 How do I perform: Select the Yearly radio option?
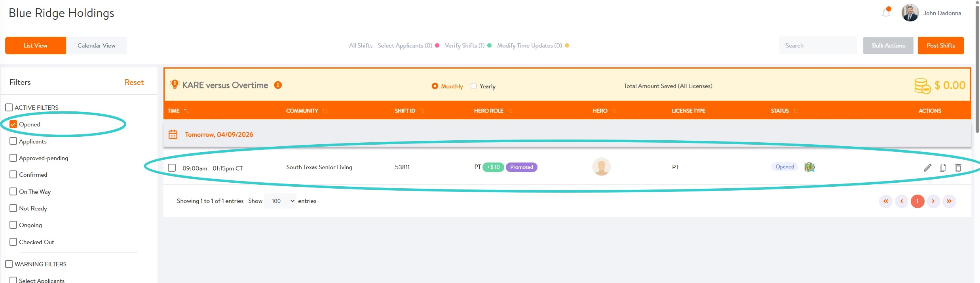tap(473, 86)
